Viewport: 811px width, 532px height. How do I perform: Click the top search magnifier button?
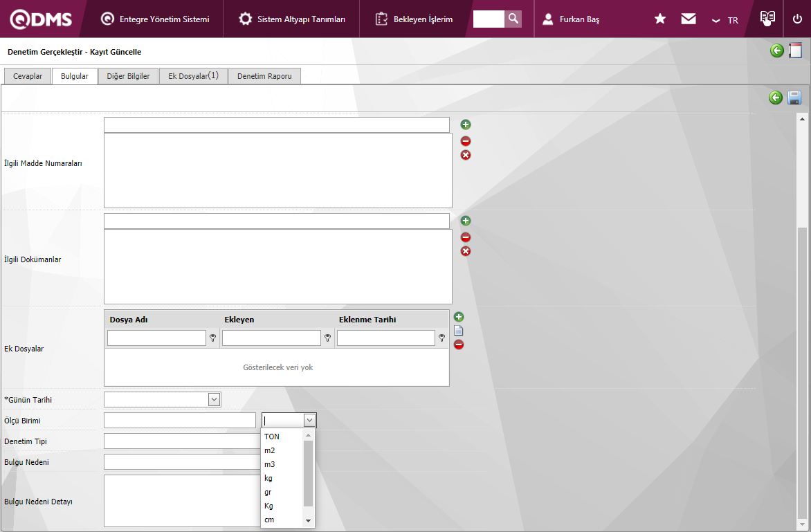click(513, 19)
